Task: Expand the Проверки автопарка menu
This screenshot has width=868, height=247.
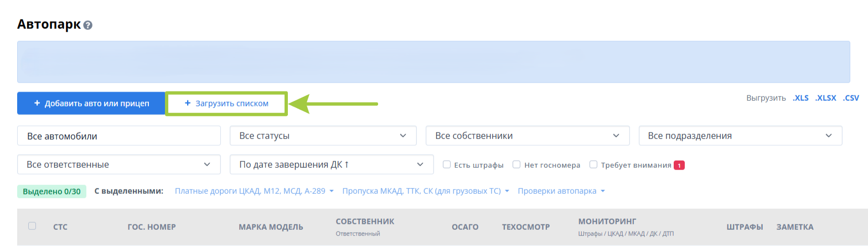Action: click(561, 191)
